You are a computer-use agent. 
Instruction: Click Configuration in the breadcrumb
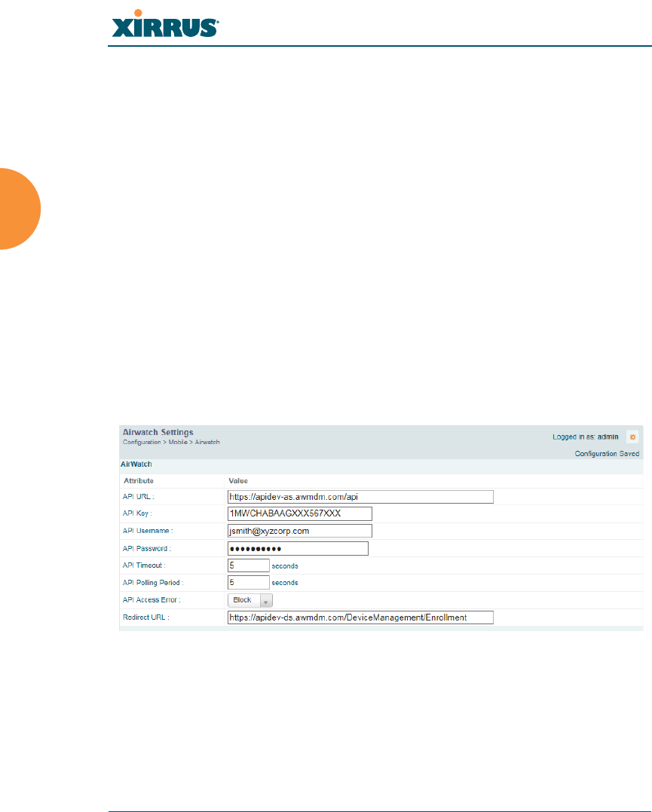point(142,443)
